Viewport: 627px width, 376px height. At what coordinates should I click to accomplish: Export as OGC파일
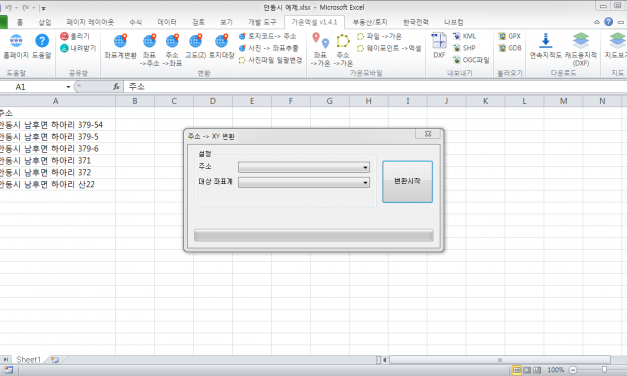[471, 60]
